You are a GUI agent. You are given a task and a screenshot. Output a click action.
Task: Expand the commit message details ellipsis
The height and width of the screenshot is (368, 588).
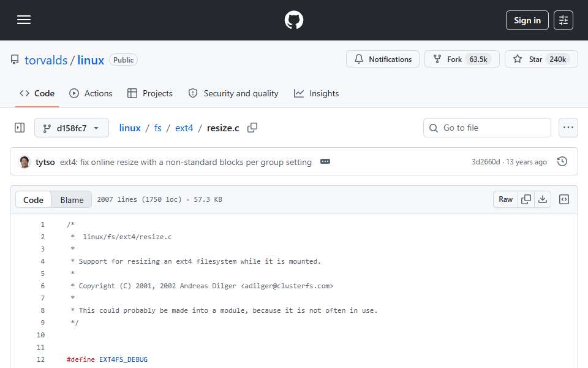325,161
